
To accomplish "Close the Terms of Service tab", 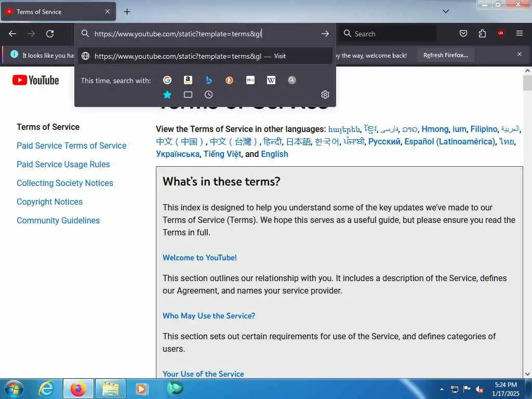I will (x=107, y=11).
